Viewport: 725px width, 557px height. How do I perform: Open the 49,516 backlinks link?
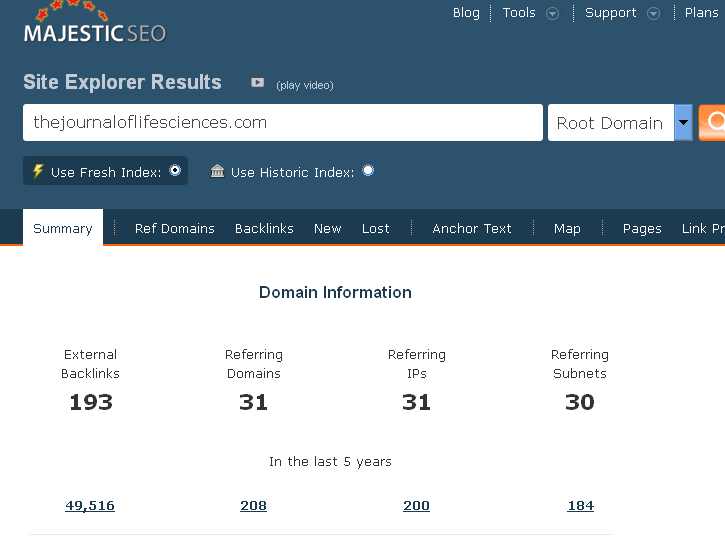[x=90, y=506]
